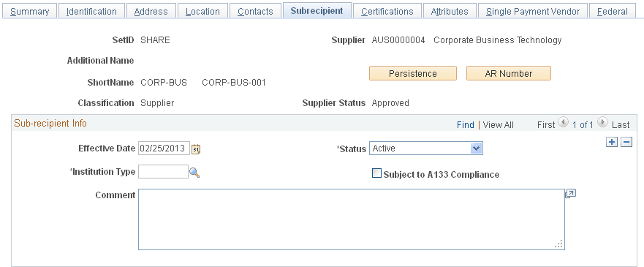Delete the current sub-recipient row
644x267 pixels.
[x=626, y=143]
